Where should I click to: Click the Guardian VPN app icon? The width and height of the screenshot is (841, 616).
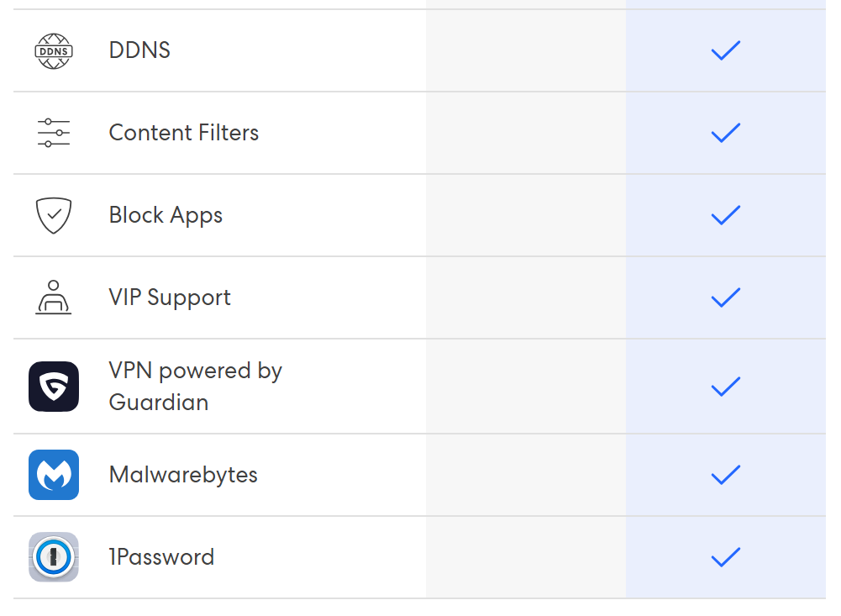pos(54,387)
